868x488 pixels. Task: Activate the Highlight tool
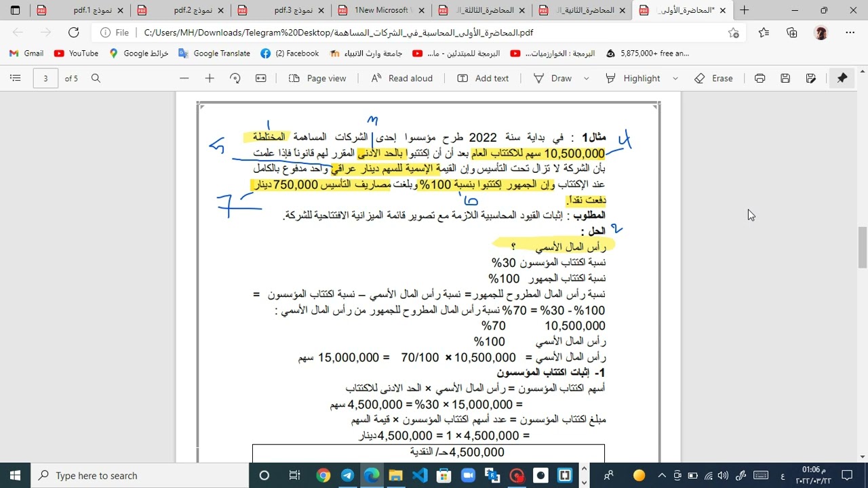(633, 79)
